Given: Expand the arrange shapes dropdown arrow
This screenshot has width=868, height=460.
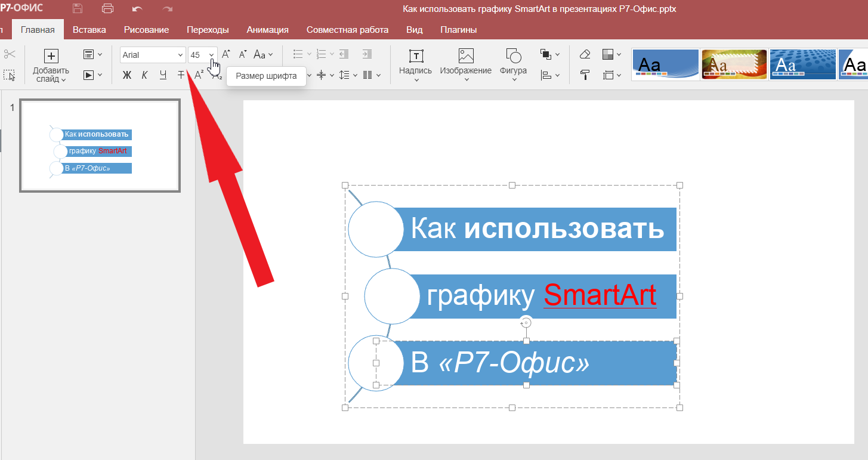Looking at the screenshot, I should click(x=557, y=54).
